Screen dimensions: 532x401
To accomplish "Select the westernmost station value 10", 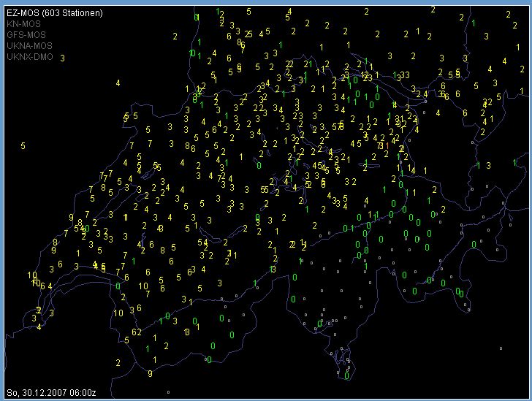I will [x=31, y=275].
